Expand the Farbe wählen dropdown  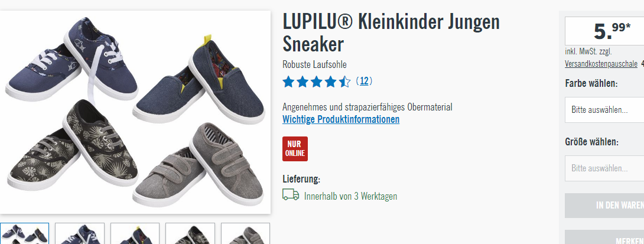pyautogui.click(x=604, y=110)
